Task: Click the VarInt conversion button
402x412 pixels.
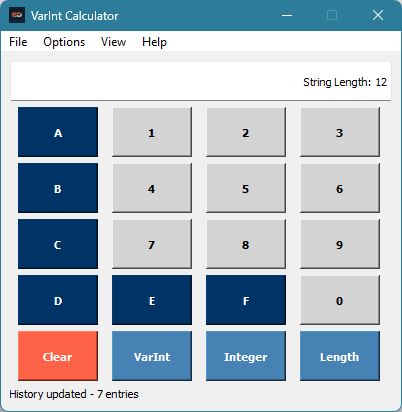Action: coord(152,356)
